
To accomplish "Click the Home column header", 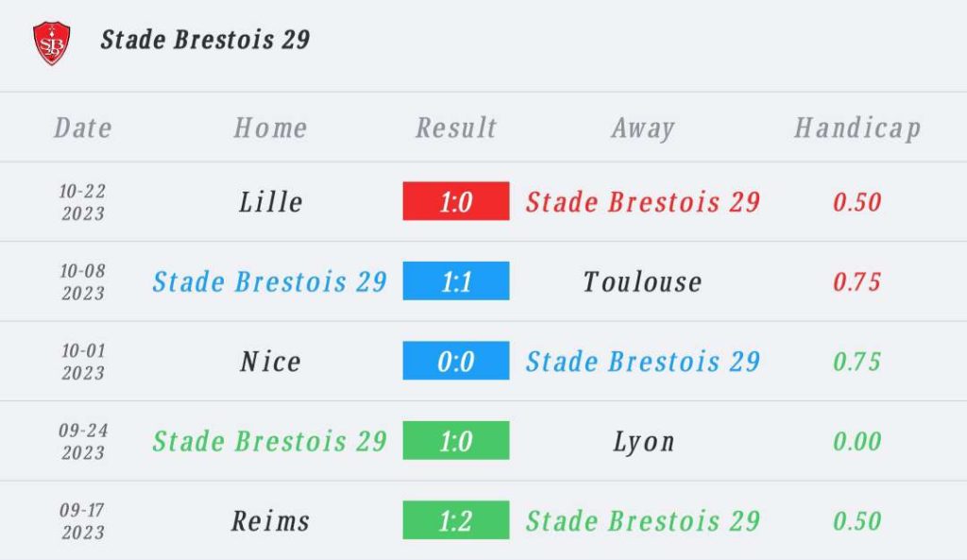I will tap(270, 128).
